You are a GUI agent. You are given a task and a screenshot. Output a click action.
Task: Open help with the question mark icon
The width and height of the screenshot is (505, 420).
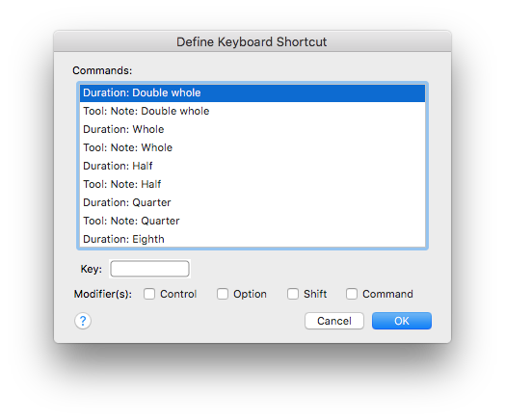[x=83, y=321]
